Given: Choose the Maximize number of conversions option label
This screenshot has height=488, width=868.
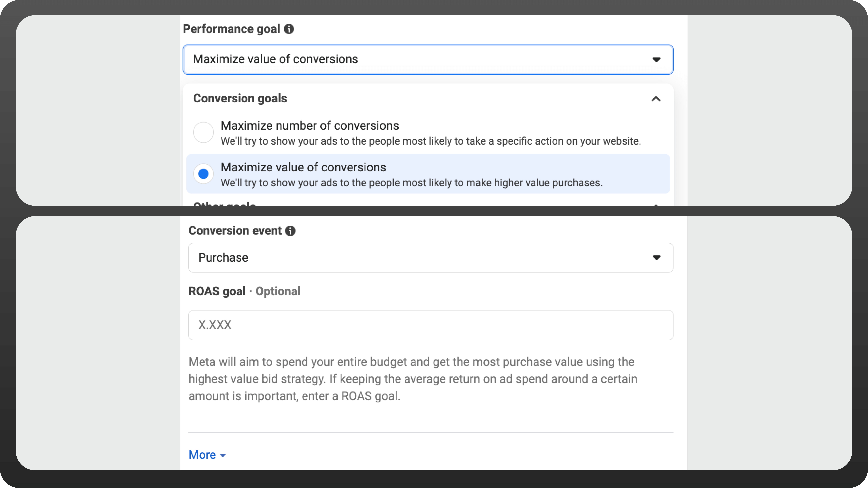Looking at the screenshot, I should [310, 126].
